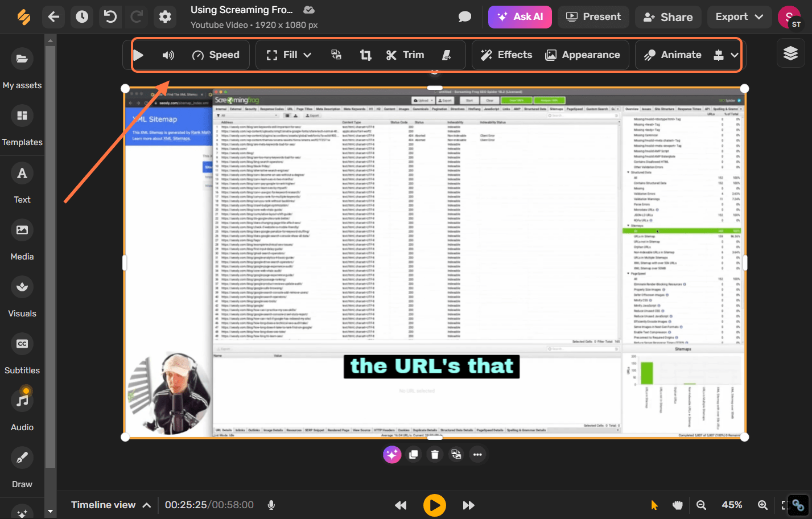The image size is (812, 519).
Task: Select the circular webcam overlay
Action: (169, 394)
